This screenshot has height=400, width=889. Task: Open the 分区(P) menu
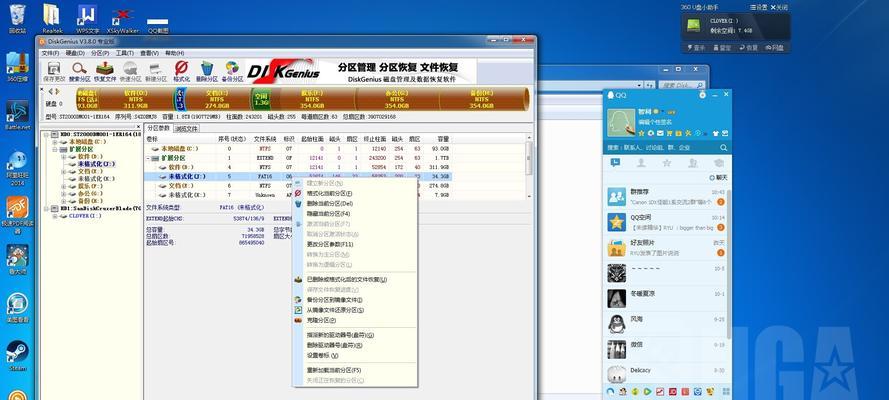pyautogui.click(x=100, y=53)
